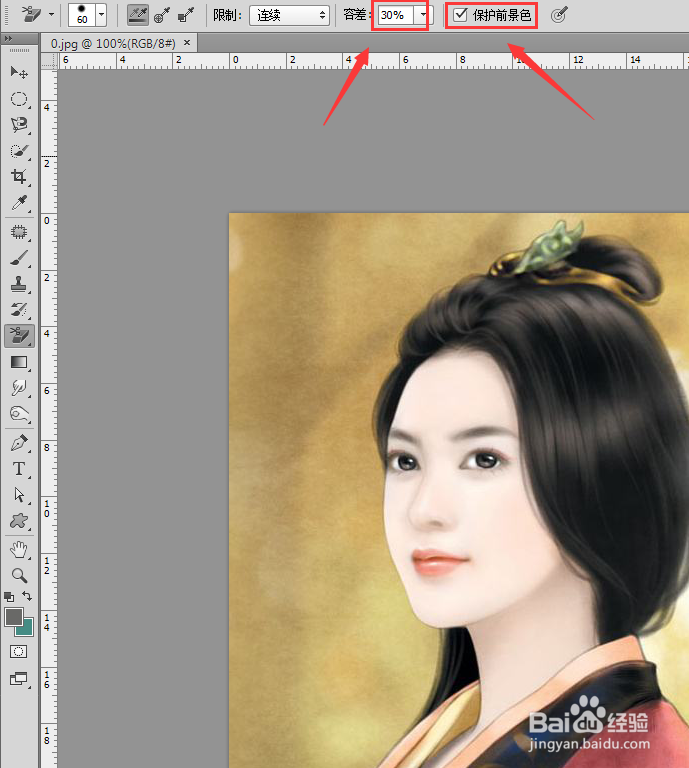
Task: Click the foreground color swatch
Action: (13, 617)
